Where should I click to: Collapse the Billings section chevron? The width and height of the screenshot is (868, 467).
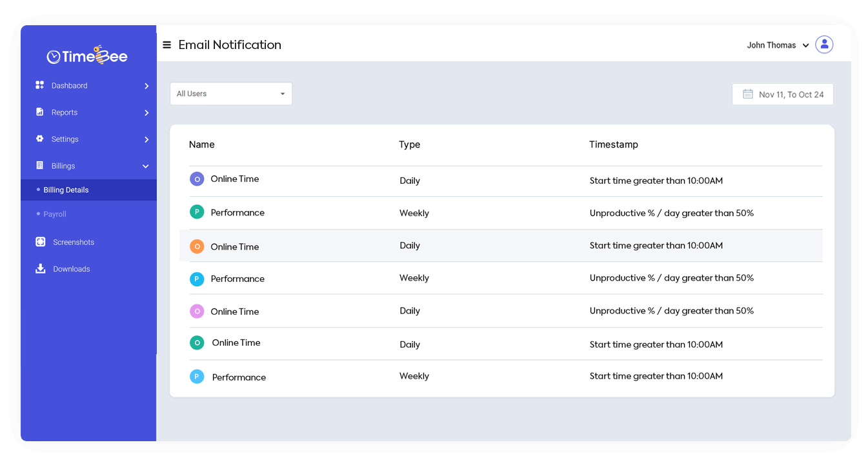[145, 166]
